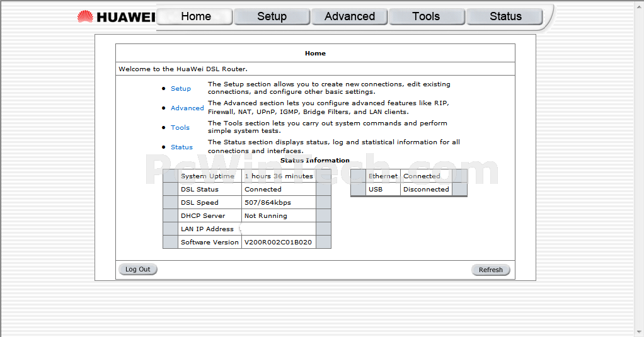
Task: Select the 'Ethernet' label cell
Action: point(382,176)
